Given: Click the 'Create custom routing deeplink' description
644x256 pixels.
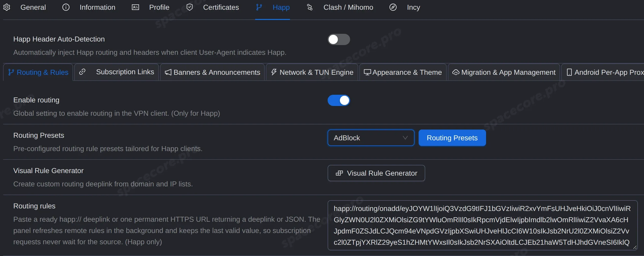Looking at the screenshot, I should click(x=103, y=184).
